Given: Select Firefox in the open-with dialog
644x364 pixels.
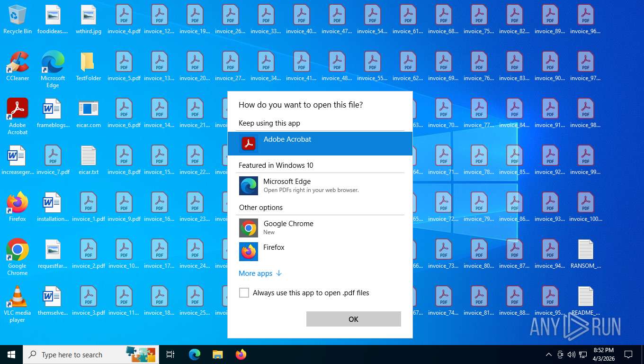Looking at the screenshot, I should point(320,251).
